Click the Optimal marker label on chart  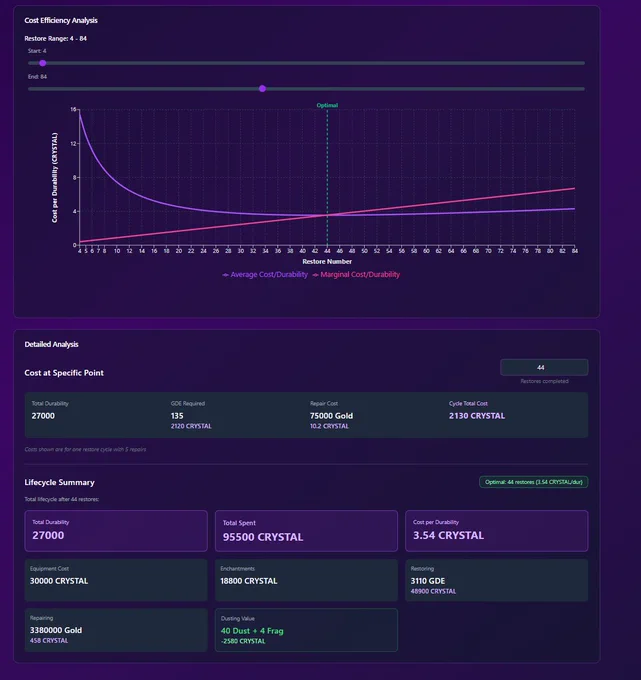[327, 105]
